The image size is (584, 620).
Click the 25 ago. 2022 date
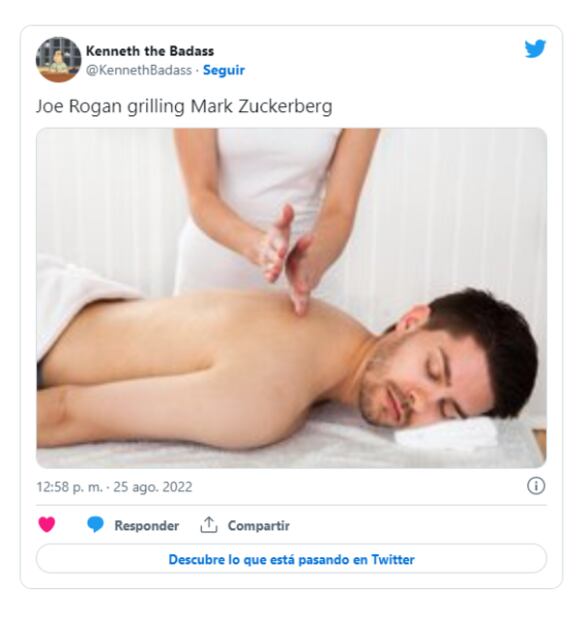point(153,487)
